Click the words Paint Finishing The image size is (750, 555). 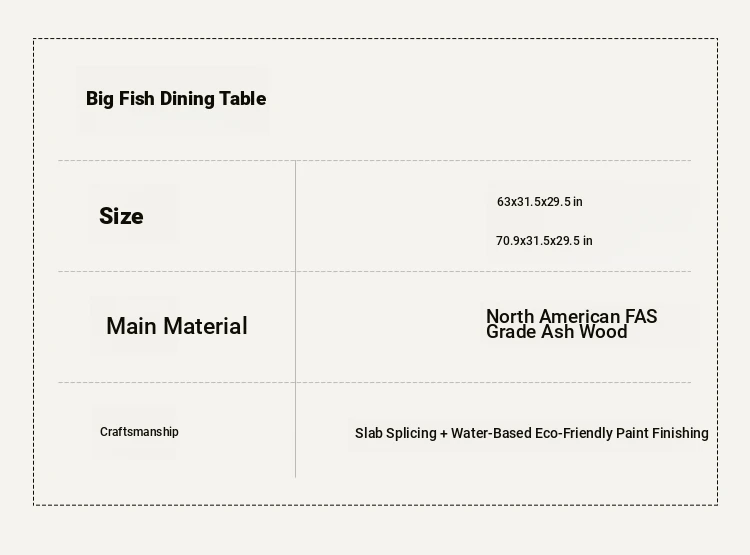pos(662,433)
